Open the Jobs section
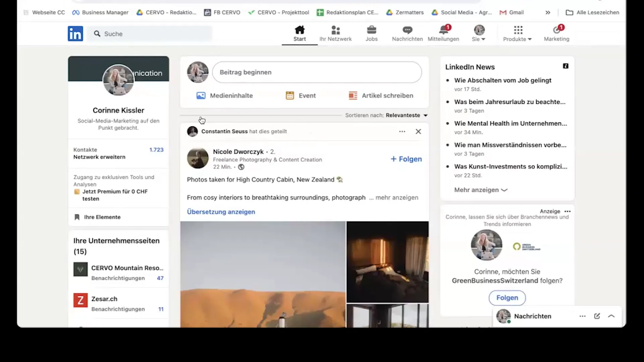The image size is (644, 362). (371, 33)
